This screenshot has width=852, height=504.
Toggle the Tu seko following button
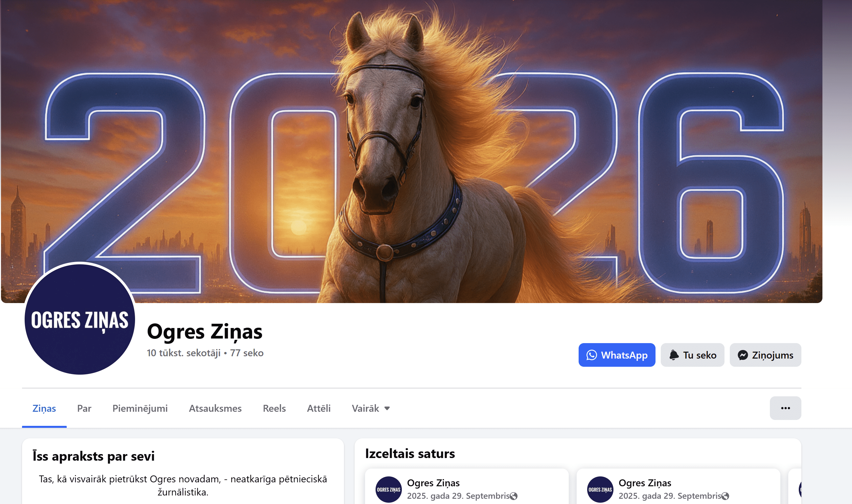(692, 355)
